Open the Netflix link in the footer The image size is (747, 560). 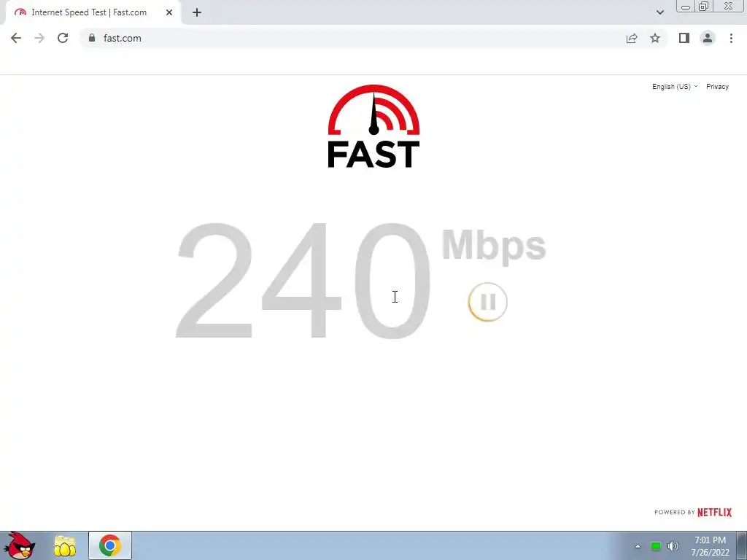(714, 513)
